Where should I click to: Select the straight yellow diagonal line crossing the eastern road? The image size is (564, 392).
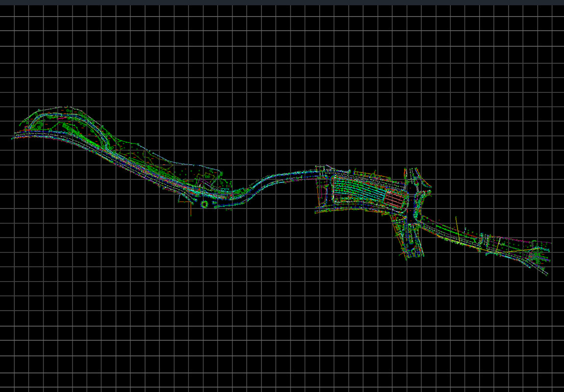coord(458,230)
